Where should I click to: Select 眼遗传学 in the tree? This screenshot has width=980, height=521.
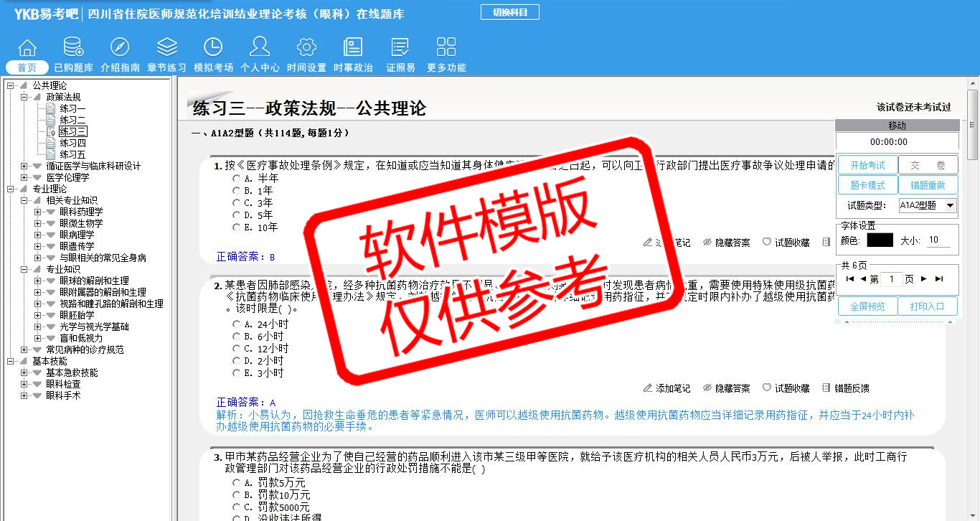(77, 246)
